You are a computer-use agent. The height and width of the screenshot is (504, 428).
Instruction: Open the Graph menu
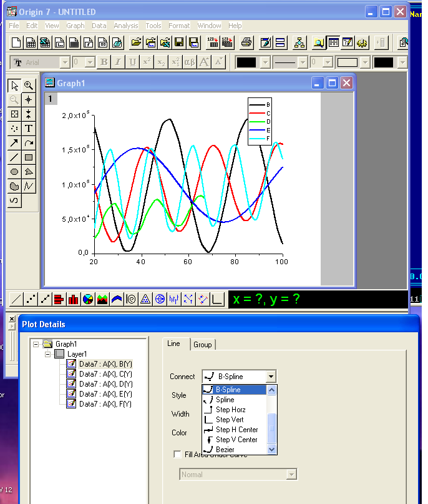click(75, 26)
